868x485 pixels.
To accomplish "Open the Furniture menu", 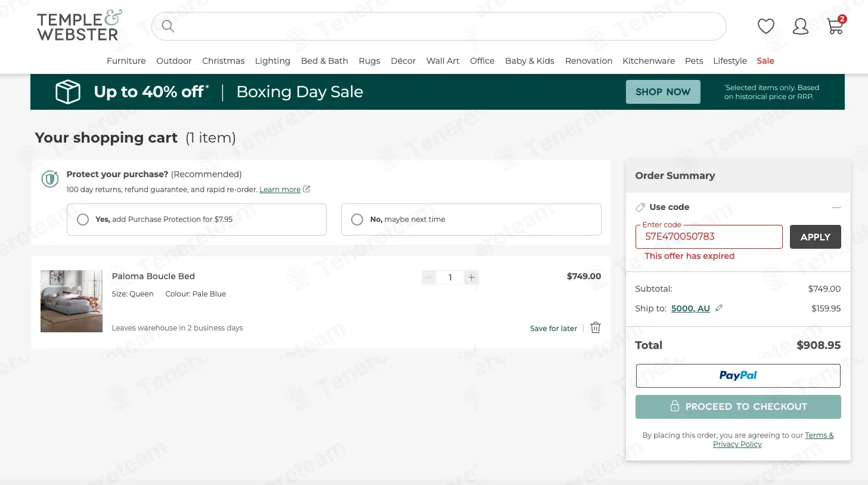I will 126,61.
